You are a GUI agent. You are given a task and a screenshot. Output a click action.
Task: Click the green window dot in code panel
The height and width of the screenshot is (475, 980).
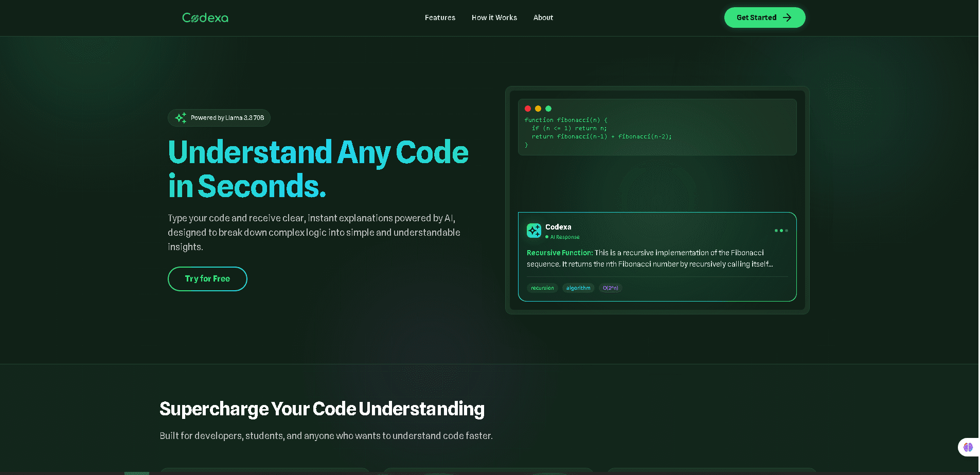pyautogui.click(x=548, y=109)
